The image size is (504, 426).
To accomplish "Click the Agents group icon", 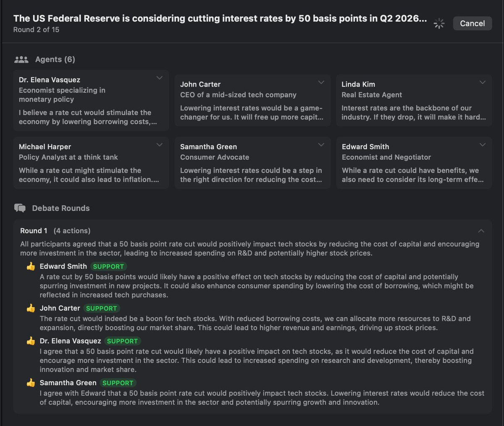I will click(x=21, y=60).
